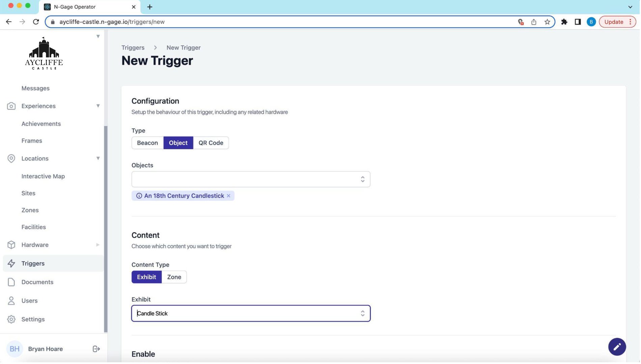
Task: Open the Objects dropdown
Action: [251, 179]
